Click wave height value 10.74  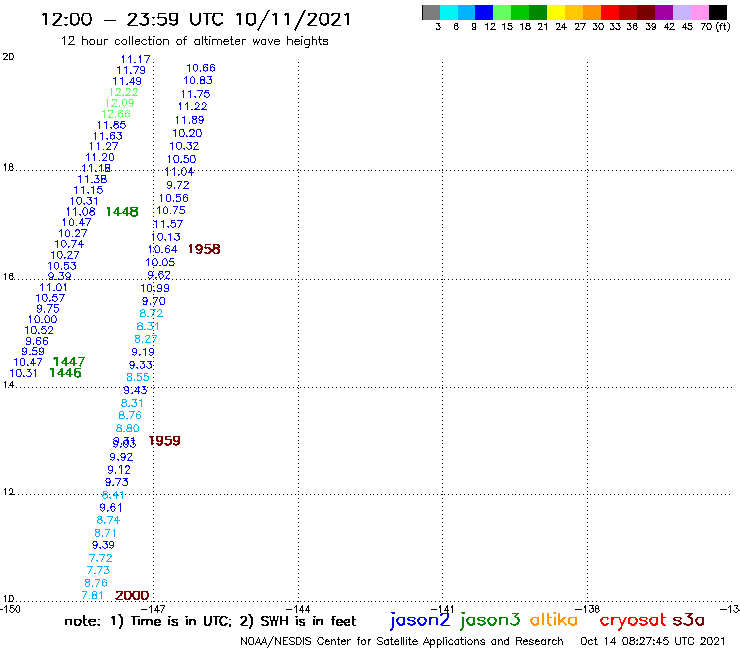coord(69,244)
